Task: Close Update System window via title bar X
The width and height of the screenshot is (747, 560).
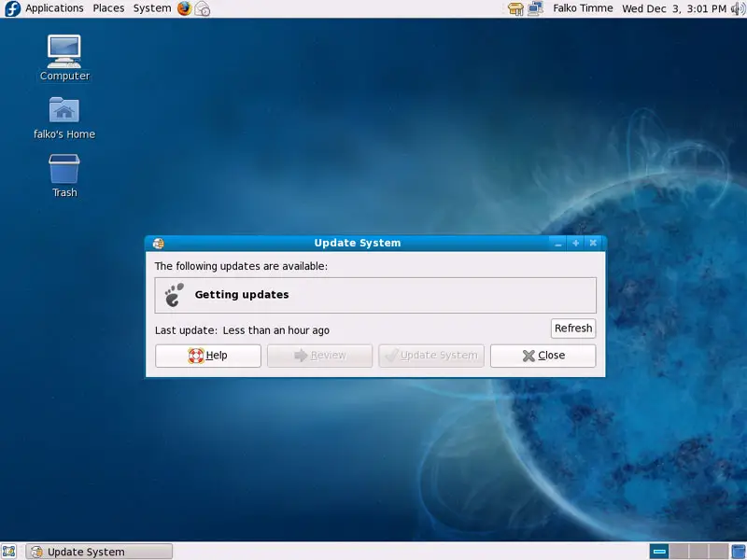Action: (593, 244)
